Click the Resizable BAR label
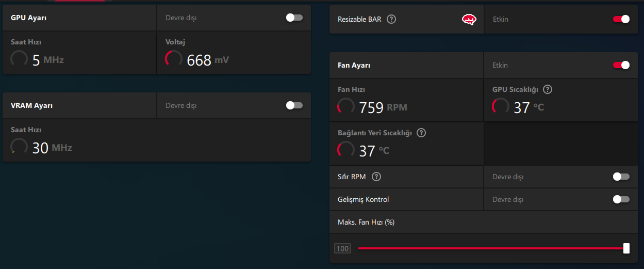Image resolution: width=644 pixels, height=269 pixels. [359, 19]
